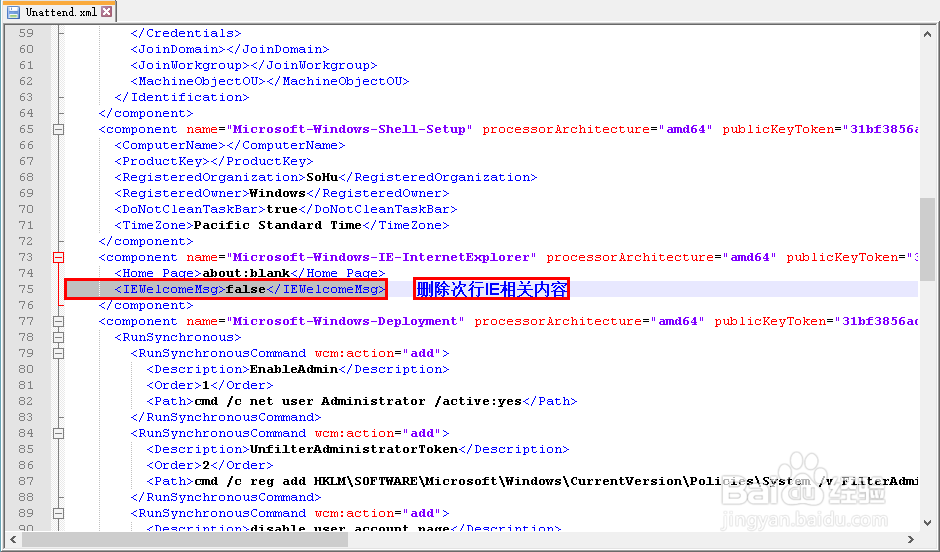Click the ComputerName element line
This screenshot has width=940, height=552.
(230, 146)
